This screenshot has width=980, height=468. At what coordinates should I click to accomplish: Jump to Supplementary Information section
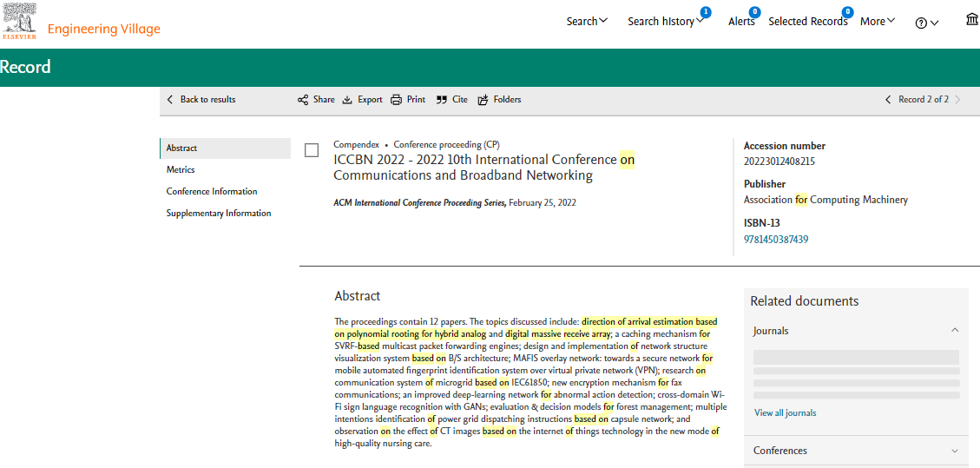click(219, 213)
